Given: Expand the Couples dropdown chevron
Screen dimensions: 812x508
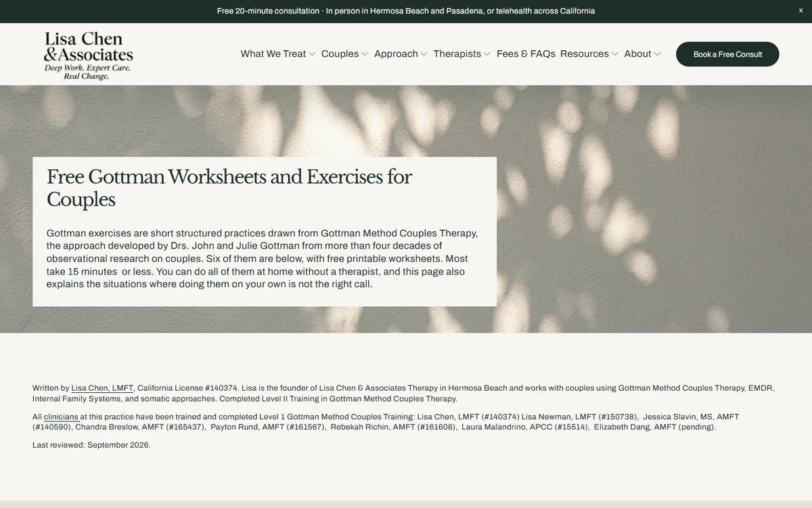Looking at the screenshot, I should tap(365, 54).
